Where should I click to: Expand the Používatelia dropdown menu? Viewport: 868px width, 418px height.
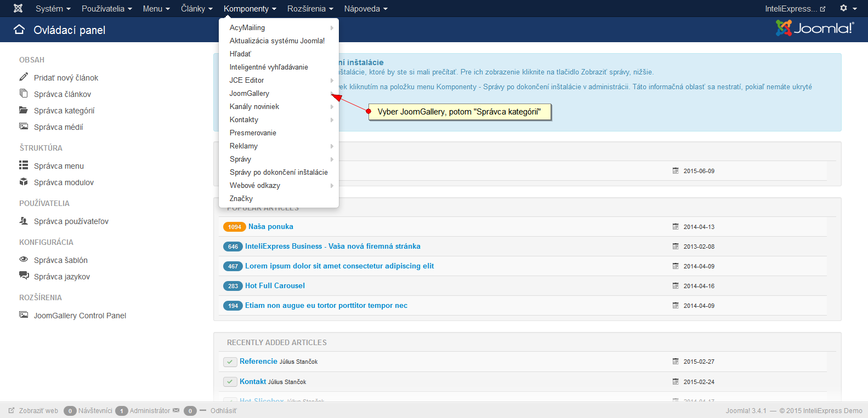(107, 9)
